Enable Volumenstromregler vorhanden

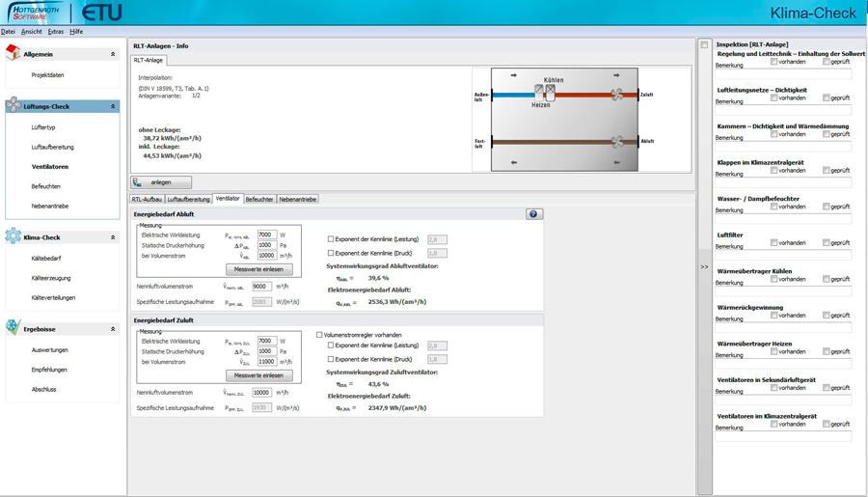[x=319, y=335]
